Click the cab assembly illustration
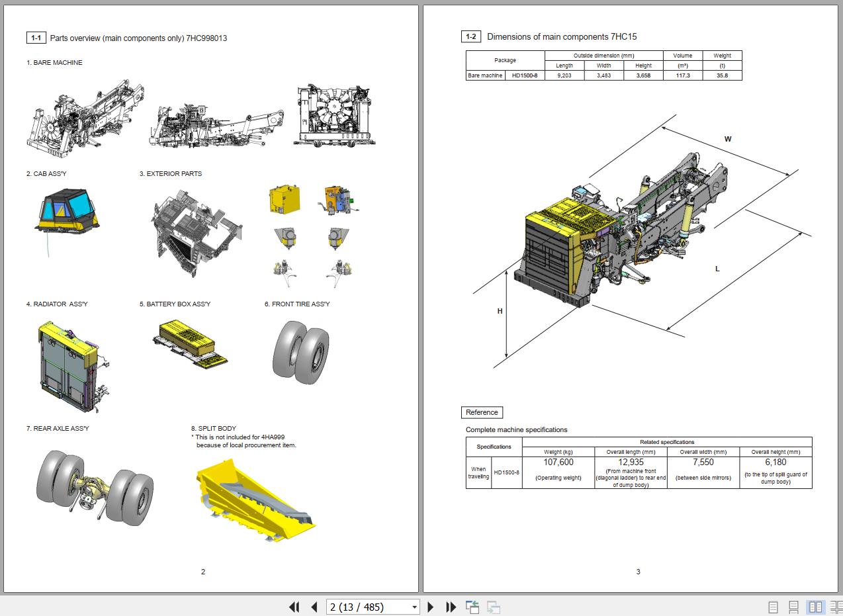This screenshot has width=843, height=616. tap(66, 212)
